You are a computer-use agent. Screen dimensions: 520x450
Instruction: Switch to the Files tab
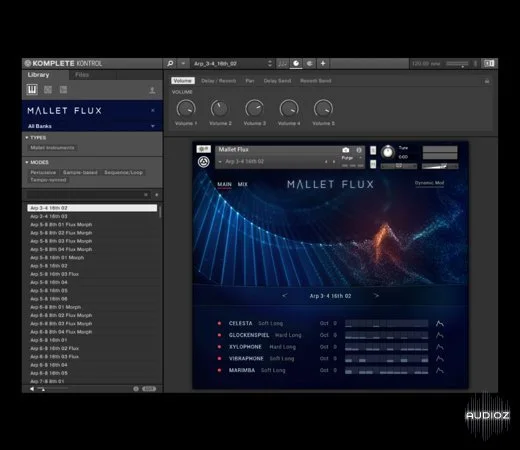click(x=82, y=75)
